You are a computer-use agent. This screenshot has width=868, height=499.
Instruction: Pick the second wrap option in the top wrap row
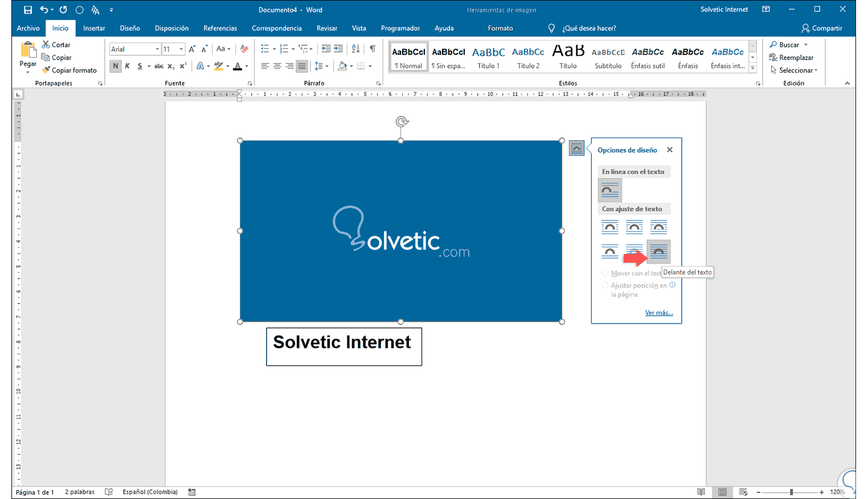pos(634,227)
